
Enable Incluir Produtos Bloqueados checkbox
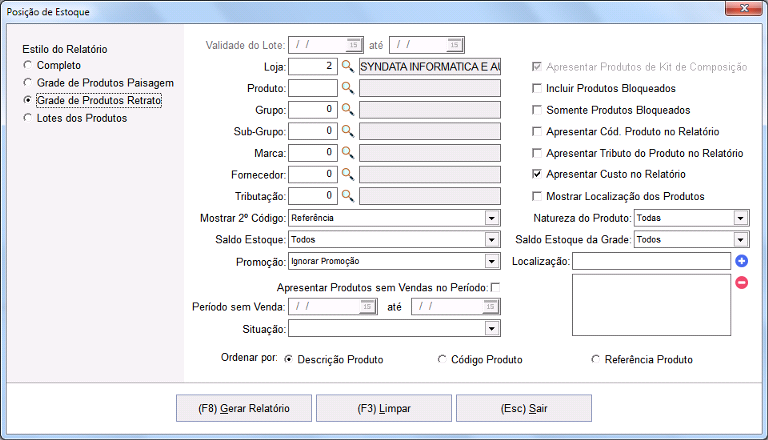tap(537, 88)
